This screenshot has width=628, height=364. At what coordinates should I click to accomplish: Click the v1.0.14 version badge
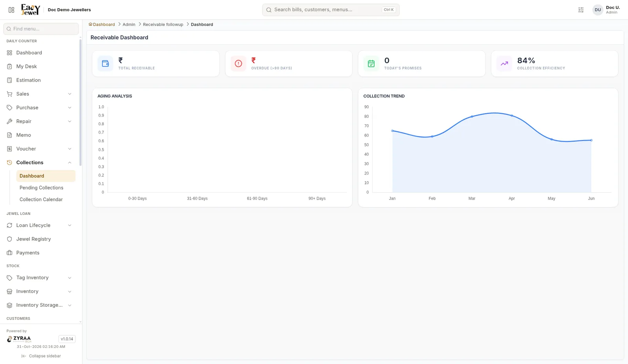pos(67,339)
